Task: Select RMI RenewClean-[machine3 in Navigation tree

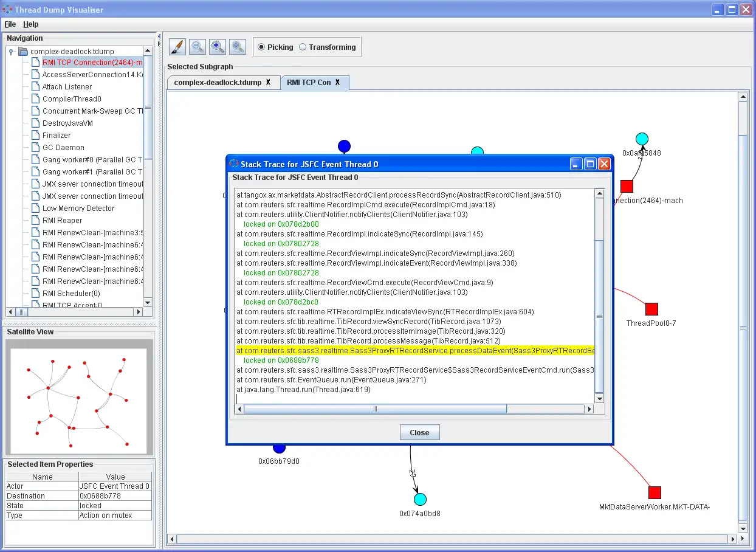Action: pos(92,232)
